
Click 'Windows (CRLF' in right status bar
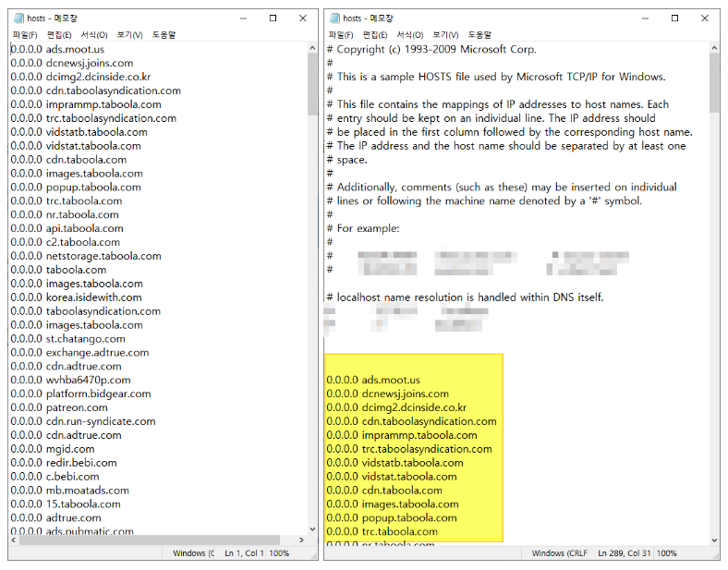coord(560,552)
